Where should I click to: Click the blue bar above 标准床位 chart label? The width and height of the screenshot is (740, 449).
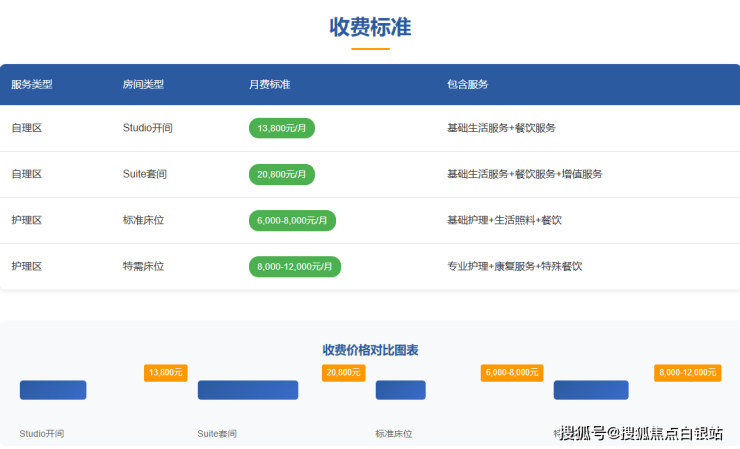click(x=400, y=390)
